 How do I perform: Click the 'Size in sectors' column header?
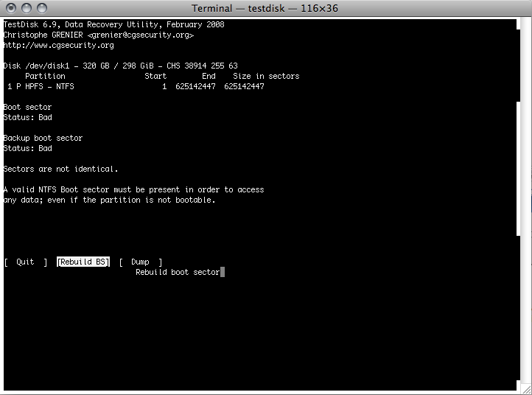click(266, 77)
